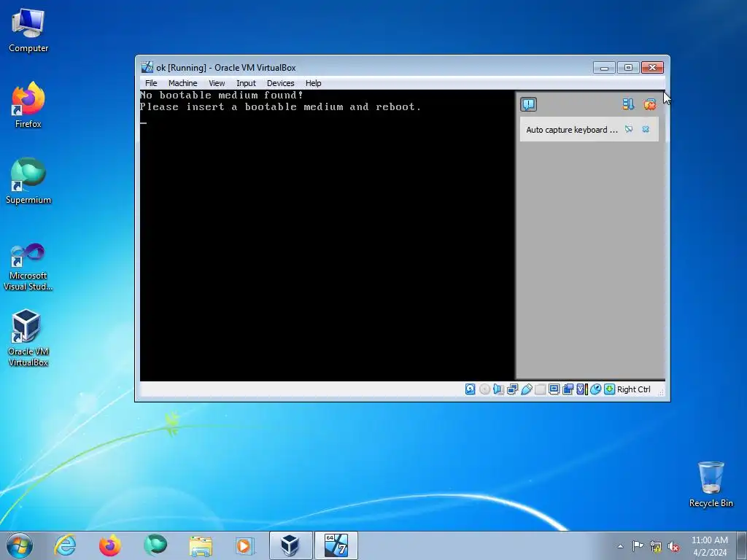Click the optical disc status indicator
Viewport: 747px width, 560px height.
click(484, 389)
